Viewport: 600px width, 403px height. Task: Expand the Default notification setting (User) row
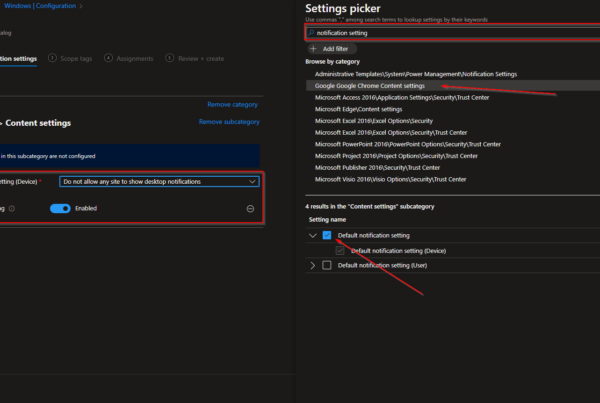coord(313,265)
